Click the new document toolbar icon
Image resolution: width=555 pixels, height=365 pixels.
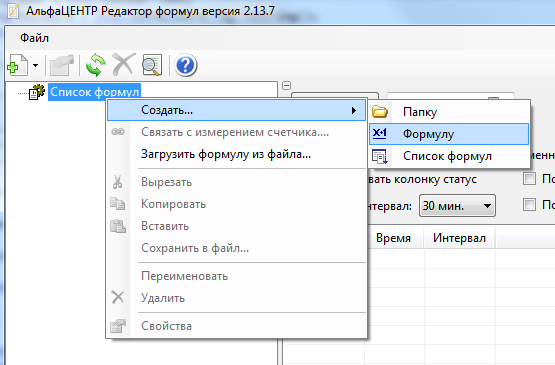pyautogui.click(x=17, y=65)
